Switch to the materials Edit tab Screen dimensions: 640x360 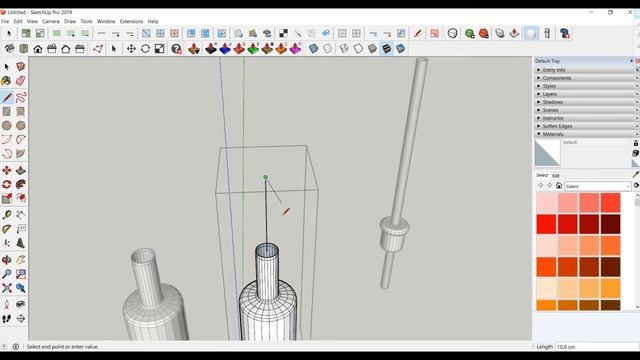(x=556, y=176)
